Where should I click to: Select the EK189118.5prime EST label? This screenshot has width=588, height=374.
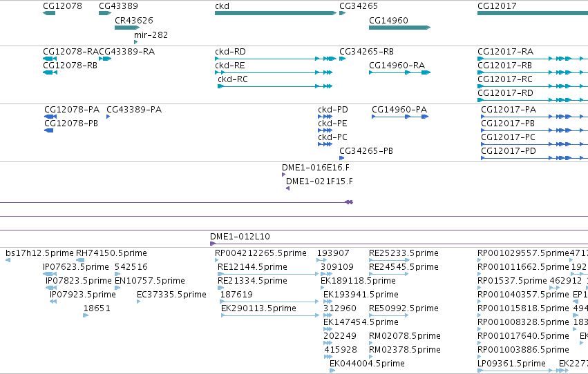[358, 281]
